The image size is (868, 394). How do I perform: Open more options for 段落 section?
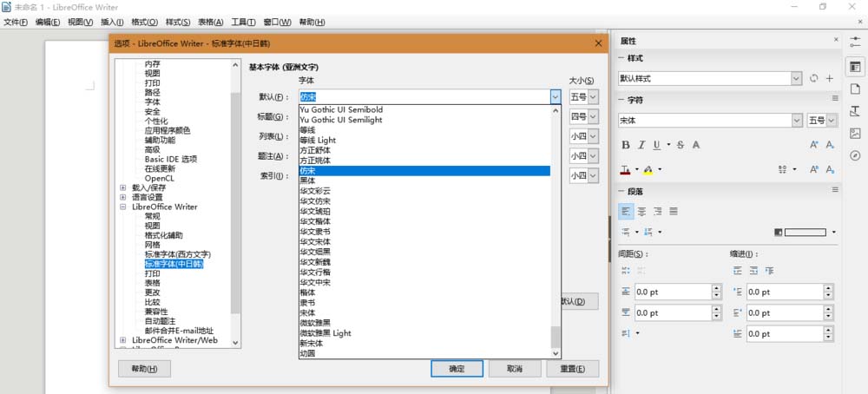click(835, 190)
